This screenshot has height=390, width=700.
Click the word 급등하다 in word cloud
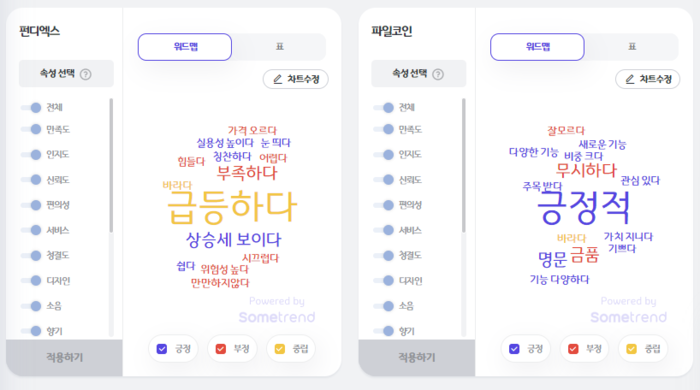232,207
